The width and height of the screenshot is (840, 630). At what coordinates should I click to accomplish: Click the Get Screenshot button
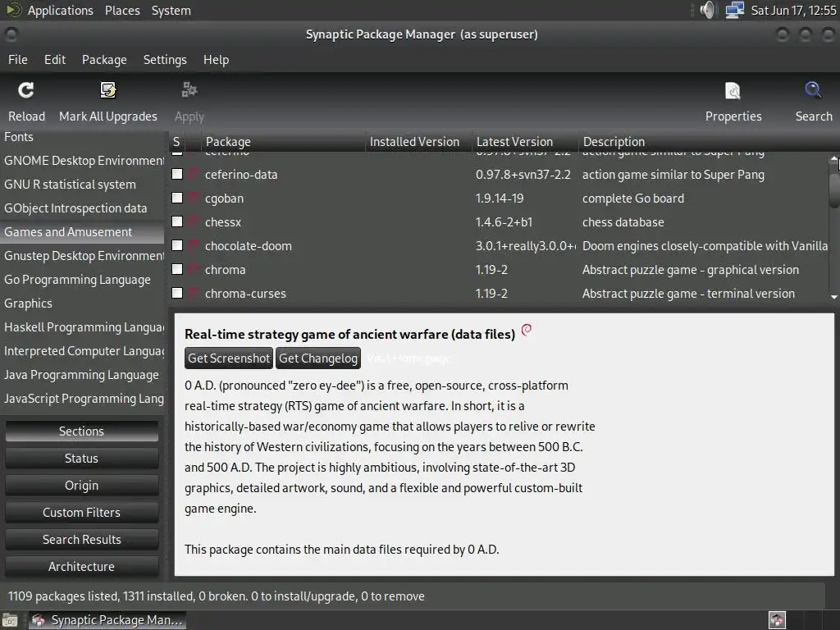pyautogui.click(x=229, y=358)
